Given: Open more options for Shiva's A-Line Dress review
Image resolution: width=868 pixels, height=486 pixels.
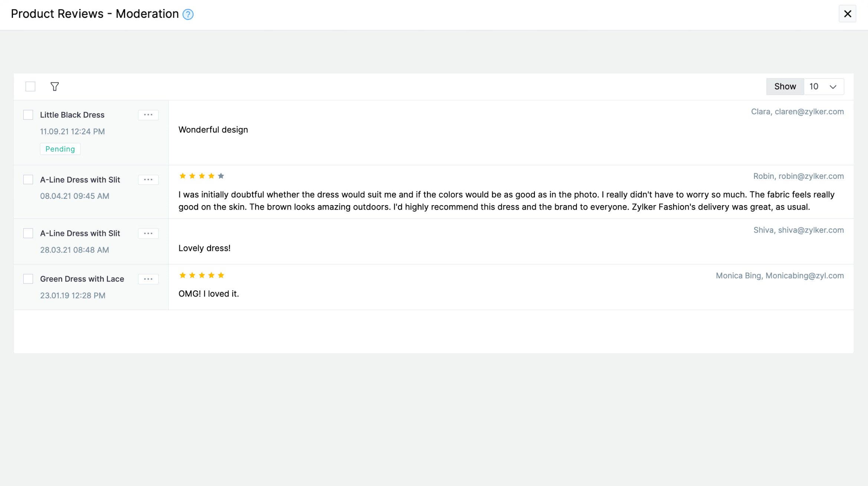Looking at the screenshot, I should click(x=148, y=234).
